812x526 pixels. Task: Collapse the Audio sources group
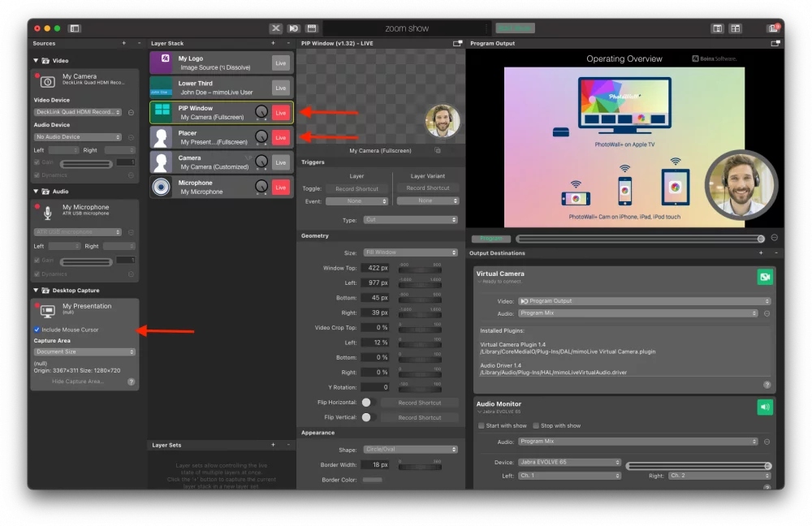pos(36,192)
